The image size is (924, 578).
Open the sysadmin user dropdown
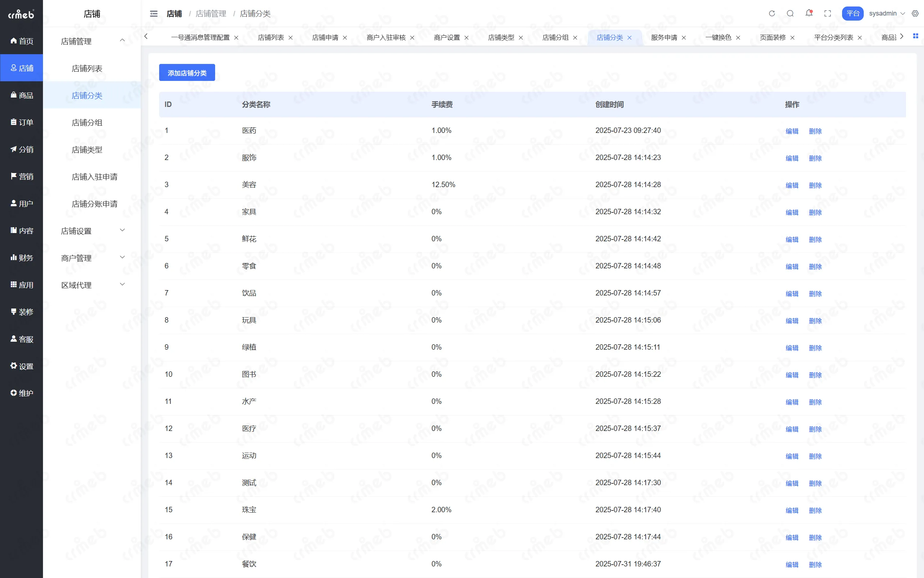[x=886, y=13]
